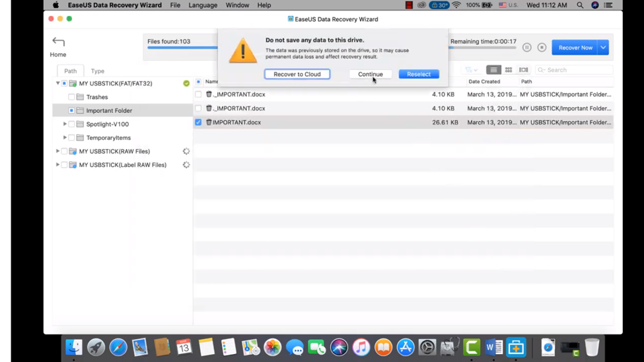The height and width of the screenshot is (362, 644).
Task: Toggle the select-all checkbox in Name header
Action: coord(198,81)
